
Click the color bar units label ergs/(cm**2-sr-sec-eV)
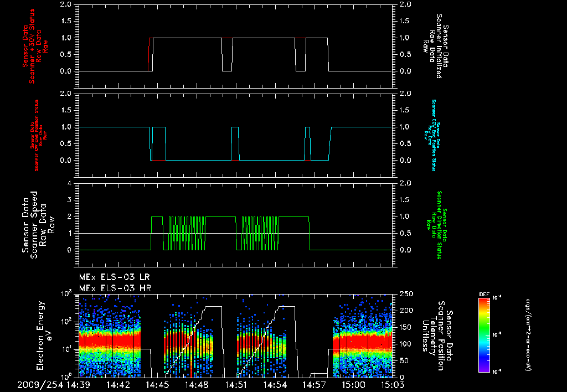pos(528,334)
